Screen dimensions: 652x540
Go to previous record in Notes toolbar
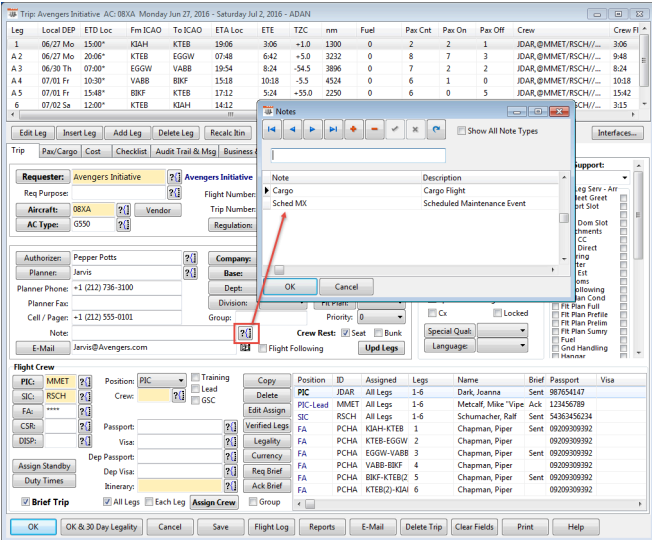tap(292, 130)
